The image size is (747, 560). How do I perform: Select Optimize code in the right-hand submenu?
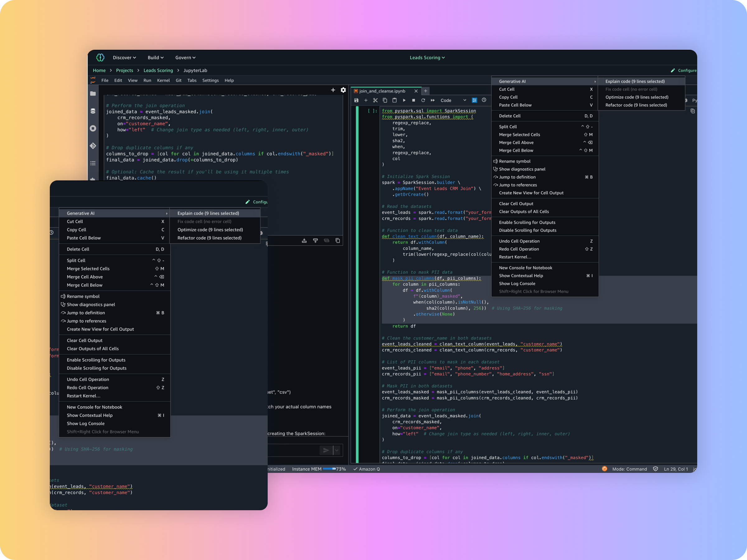tap(637, 97)
